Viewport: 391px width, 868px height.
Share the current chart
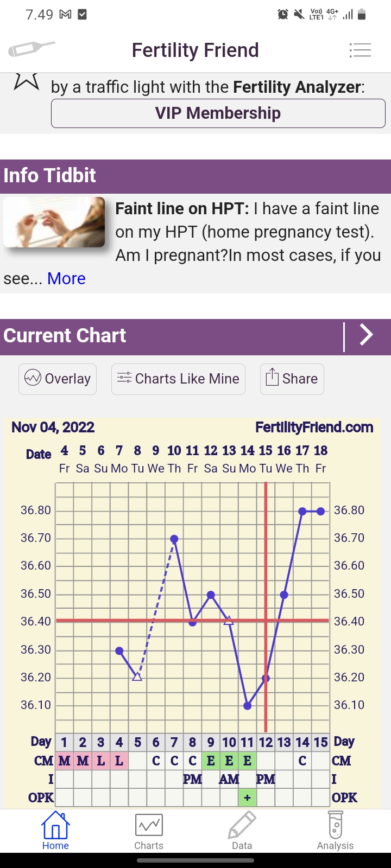pyautogui.click(x=292, y=379)
